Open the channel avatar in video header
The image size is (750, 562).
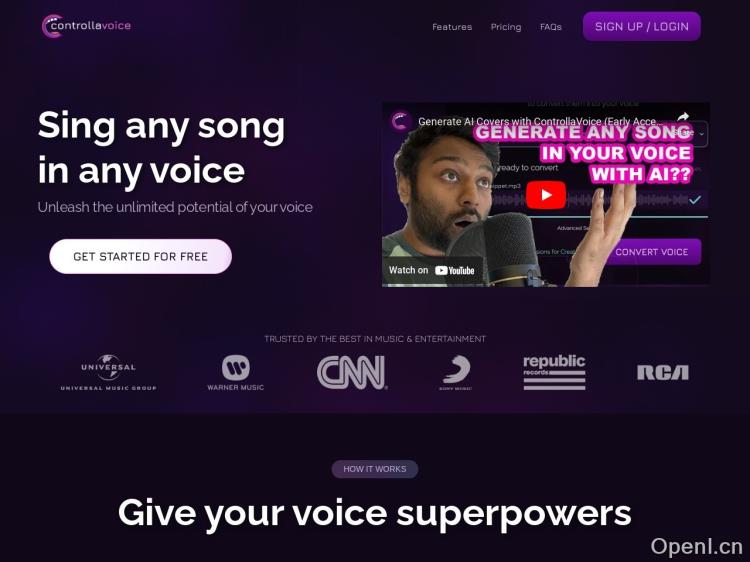400,121
